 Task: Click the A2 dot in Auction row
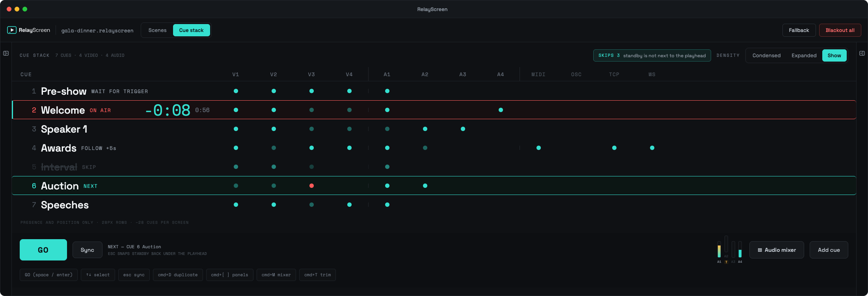tap(425, 186)
